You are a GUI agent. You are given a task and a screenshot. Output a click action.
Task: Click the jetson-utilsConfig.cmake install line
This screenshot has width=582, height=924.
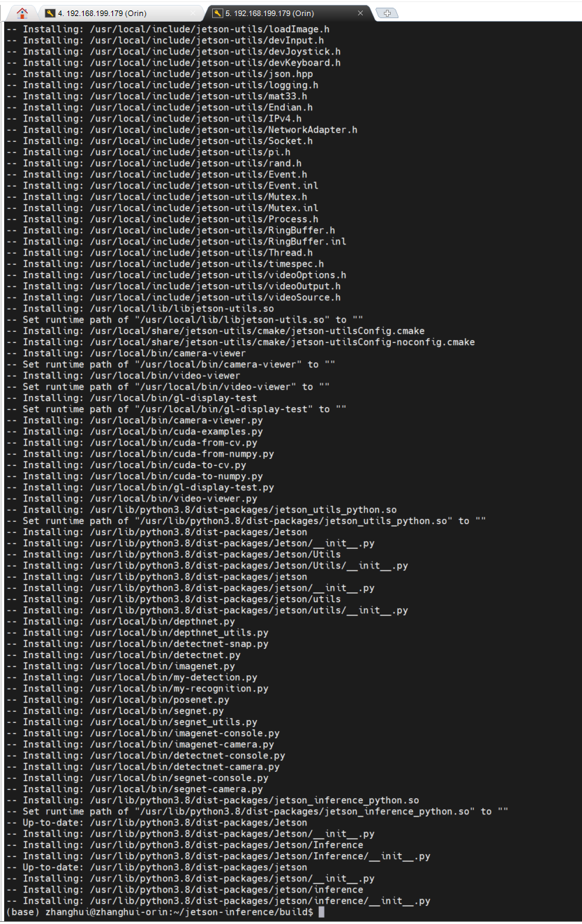point(223,331)
